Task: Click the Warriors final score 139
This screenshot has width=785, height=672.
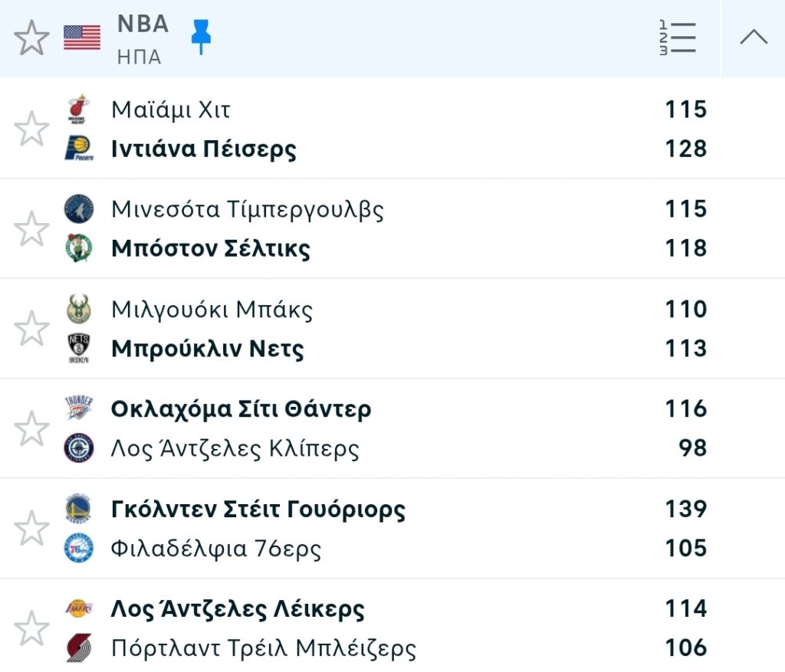Action: pyautogui.click(x=685, y=509)
